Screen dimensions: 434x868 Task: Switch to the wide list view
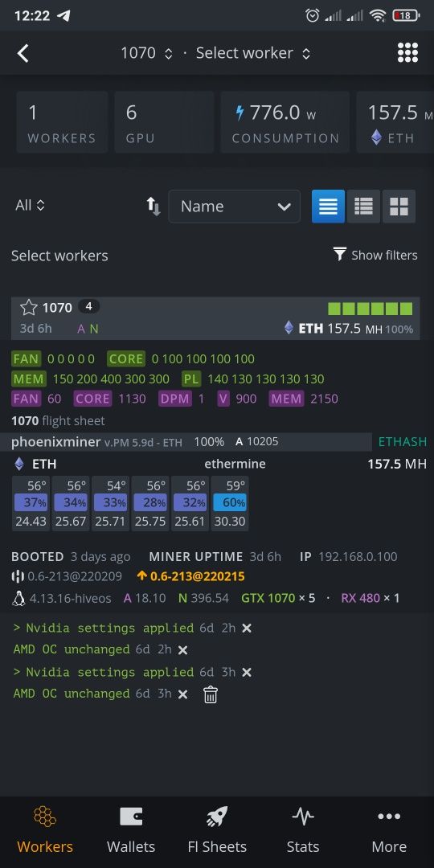(328, 207)
